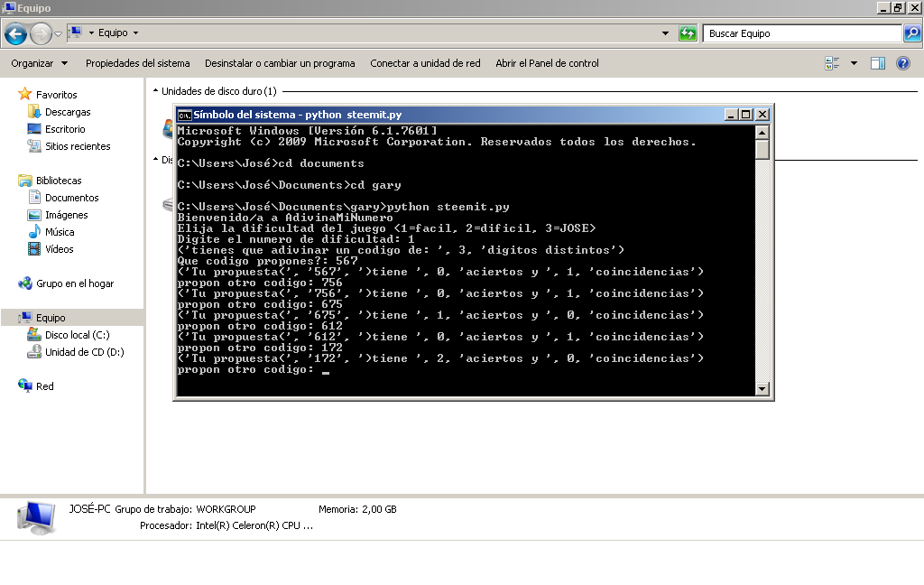Minimize the Símbolo del sistema window
Image resolution: width=924 pixels, height=585 pixels.
click(731, 115)
